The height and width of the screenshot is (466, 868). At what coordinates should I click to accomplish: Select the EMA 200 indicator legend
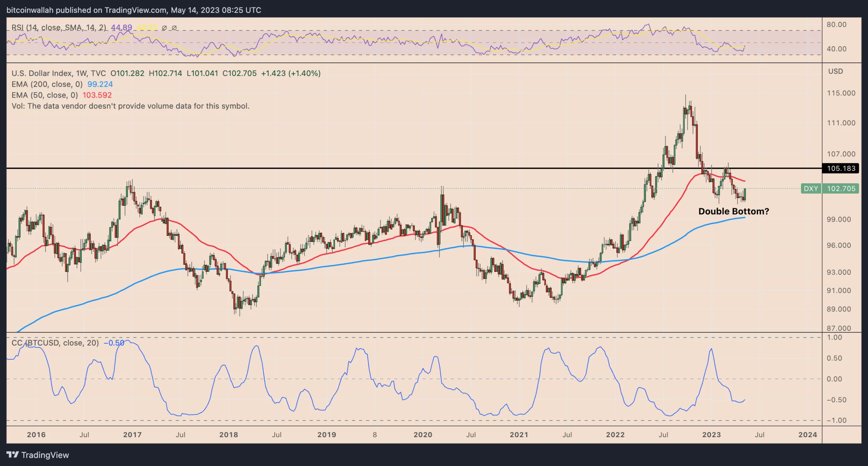coord(47,84)
